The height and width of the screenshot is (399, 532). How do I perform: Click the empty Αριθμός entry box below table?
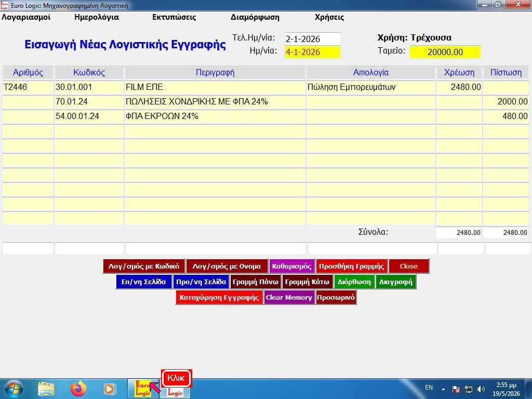28,248
